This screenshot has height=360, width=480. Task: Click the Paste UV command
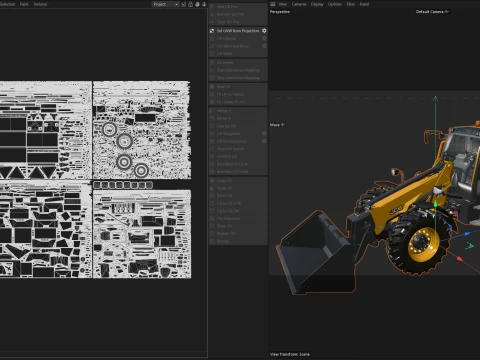click(x=238, y=188)
